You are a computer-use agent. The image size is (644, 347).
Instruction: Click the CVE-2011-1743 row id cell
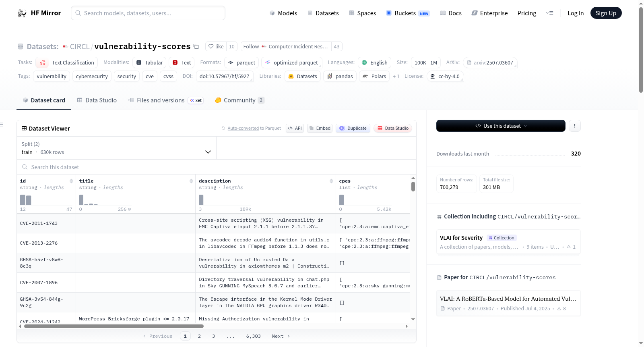(x=46, y=223)
